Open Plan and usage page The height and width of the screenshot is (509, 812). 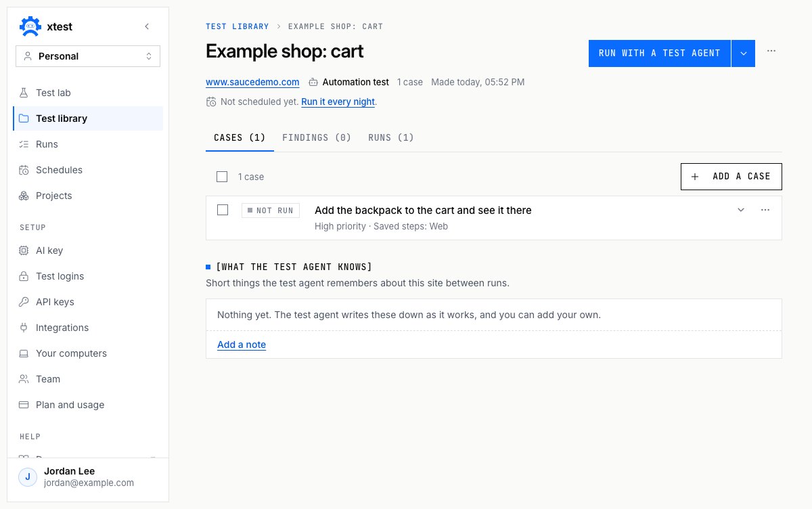pyautogui.click(x=88, y=405)
